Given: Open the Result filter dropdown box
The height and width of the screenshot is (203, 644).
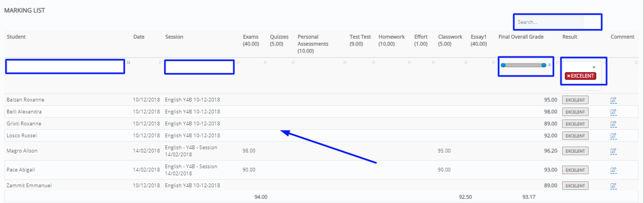Looking at the screenshot, I should [x=582, y=75].
